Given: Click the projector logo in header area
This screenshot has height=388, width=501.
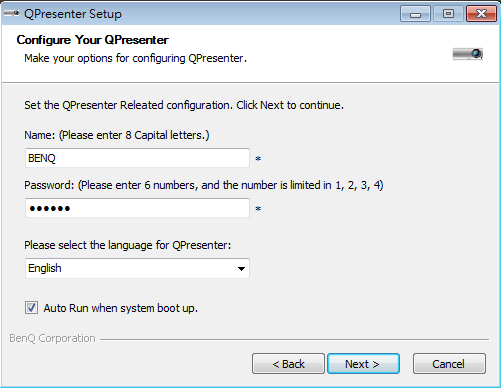Looking at the screenshot, I should 468,54.
